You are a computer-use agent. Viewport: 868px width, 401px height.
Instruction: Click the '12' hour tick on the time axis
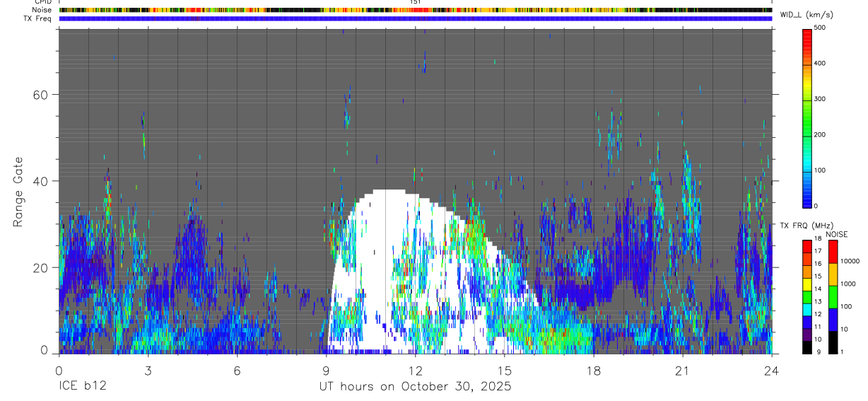(416, 370)
